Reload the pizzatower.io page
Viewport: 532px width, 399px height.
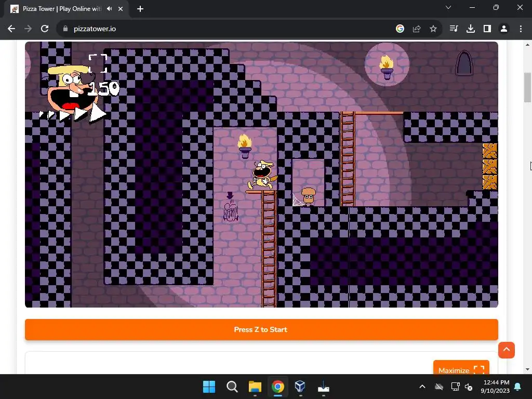pyautogui.click(x=45, y=29)
